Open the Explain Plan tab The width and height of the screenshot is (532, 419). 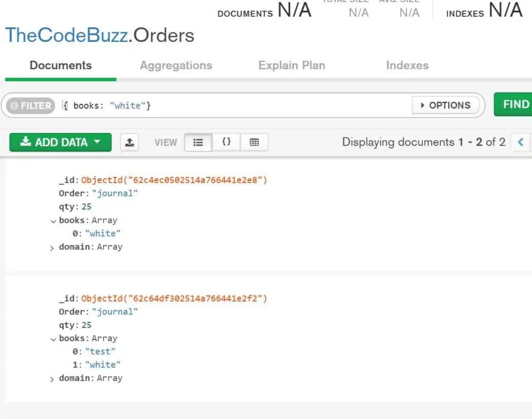click(291, 65)
